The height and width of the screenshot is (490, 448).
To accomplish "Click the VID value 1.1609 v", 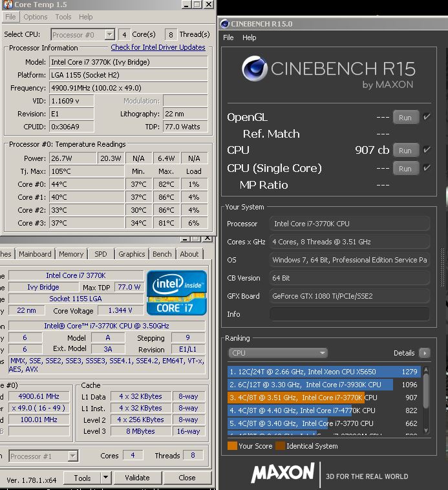I will coord(72,101).
